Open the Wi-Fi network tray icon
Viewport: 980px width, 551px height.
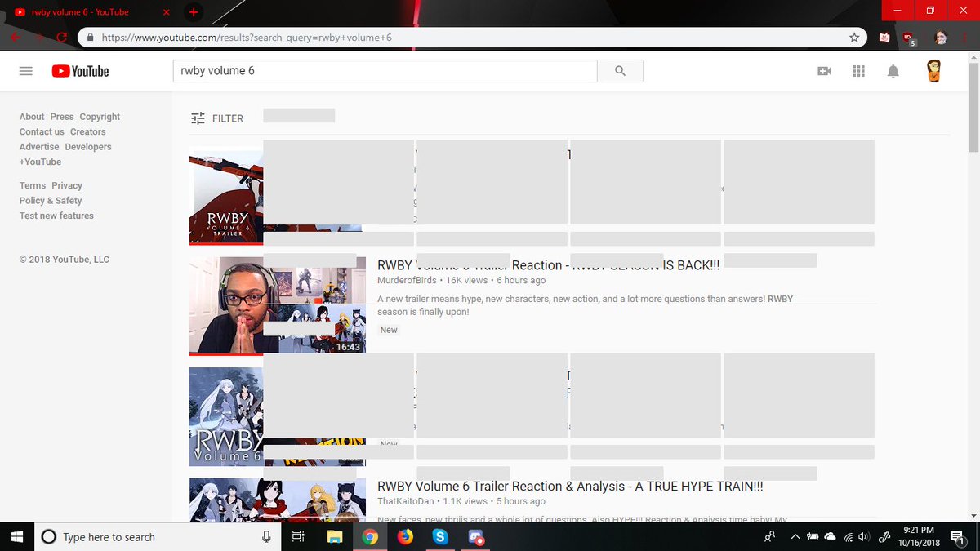coord(848,536)
